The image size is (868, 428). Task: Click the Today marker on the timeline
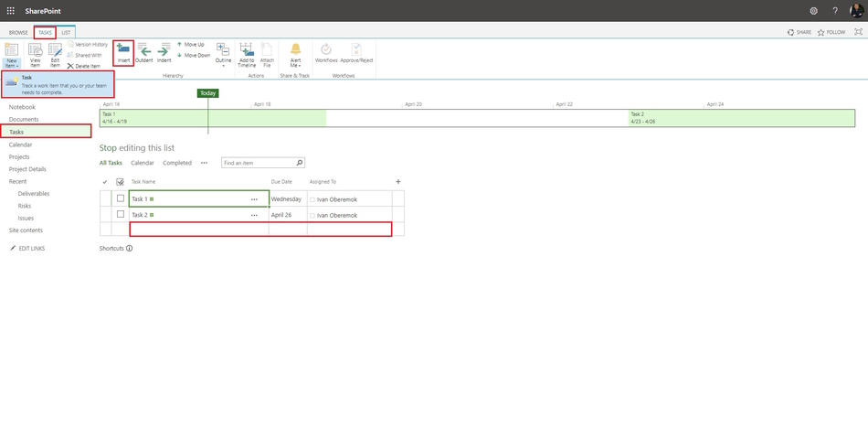click(x=208, y=93)
